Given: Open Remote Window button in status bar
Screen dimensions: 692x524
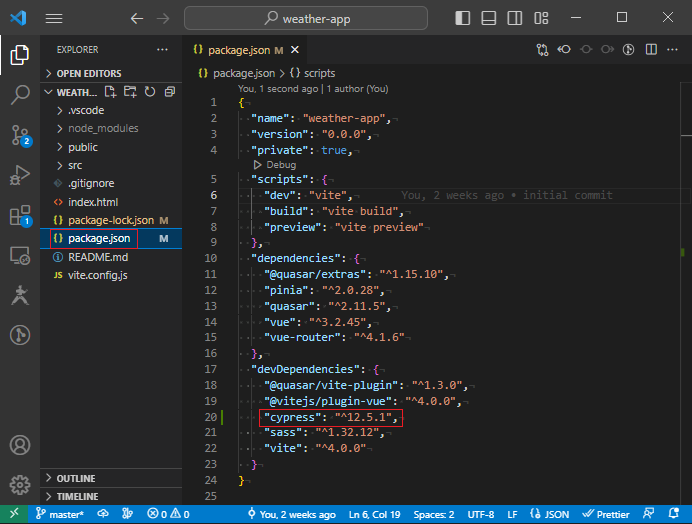Looking at the screenshot, I should 14,514.
